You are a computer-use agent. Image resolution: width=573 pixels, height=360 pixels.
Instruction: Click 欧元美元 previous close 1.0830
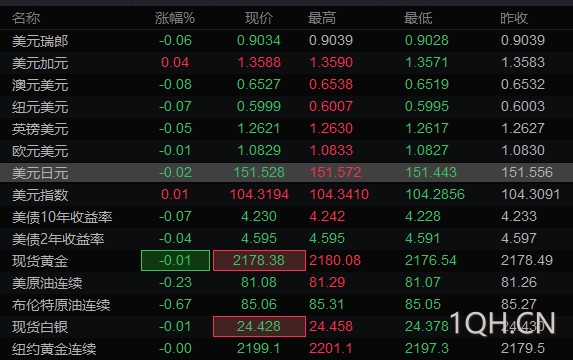point(523,150)
